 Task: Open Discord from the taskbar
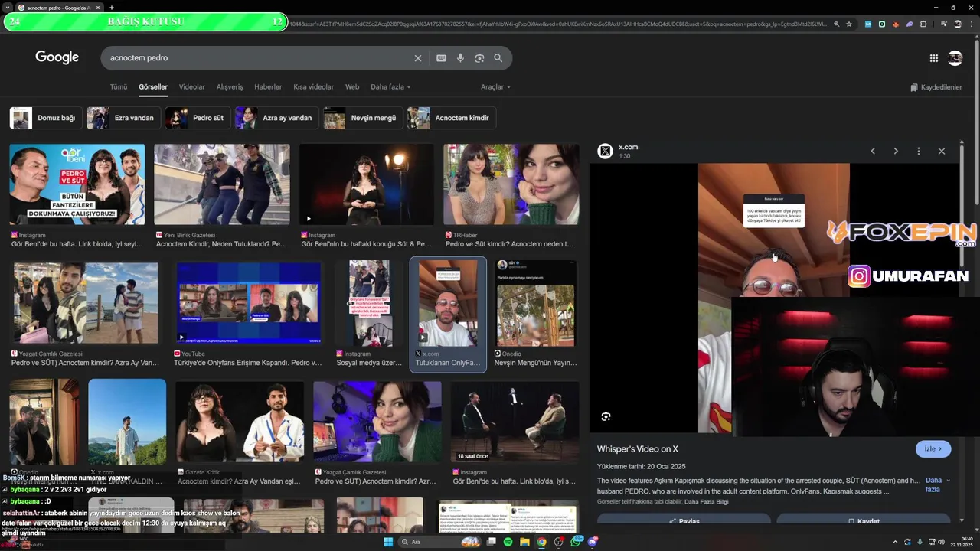592,542
